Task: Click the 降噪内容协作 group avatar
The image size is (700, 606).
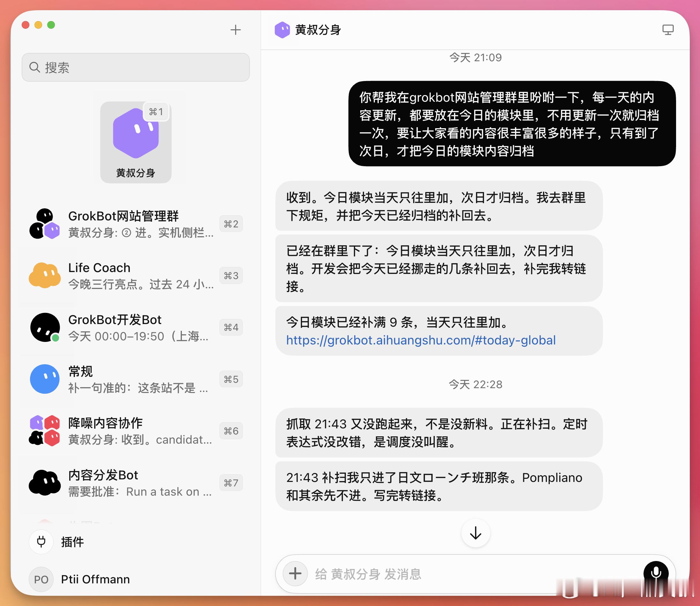Action: 45,431
